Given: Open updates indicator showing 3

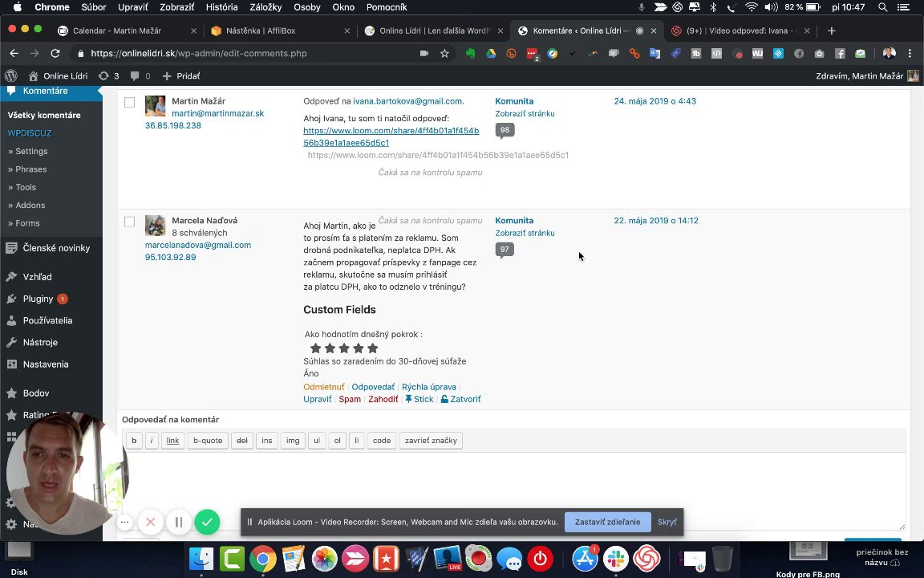Looking at the screenshot, I should pos(108,75).
